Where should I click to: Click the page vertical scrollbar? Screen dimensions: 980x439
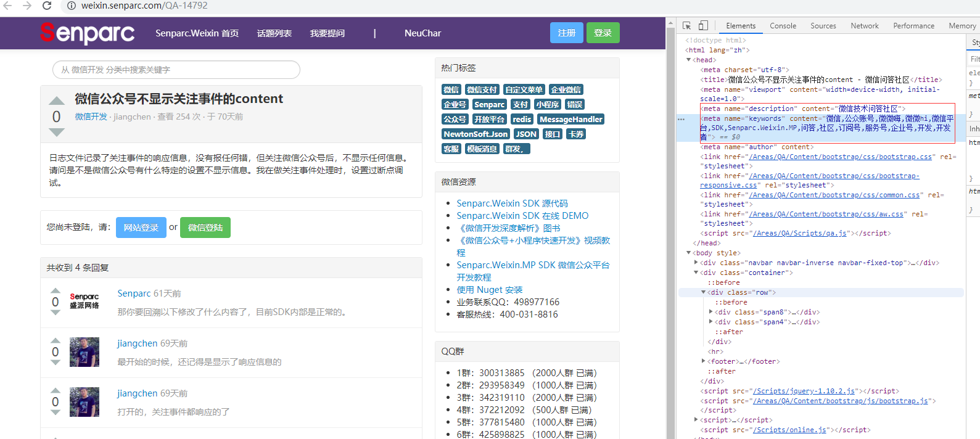point(669,228)
